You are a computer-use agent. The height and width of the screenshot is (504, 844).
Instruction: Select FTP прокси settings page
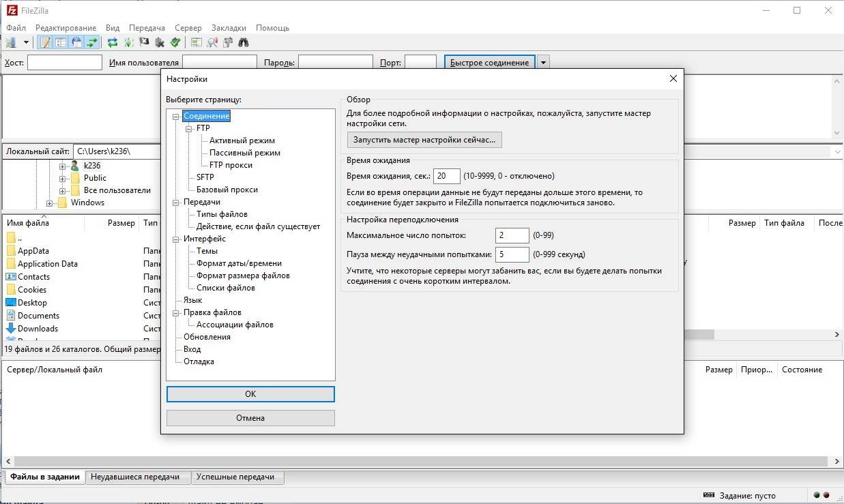pos(231,165)
